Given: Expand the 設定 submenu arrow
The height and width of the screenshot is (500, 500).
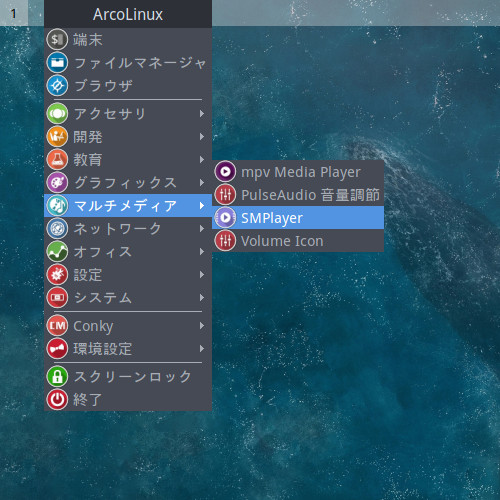Looking at the screenshot, I should [x=202, y=275].
